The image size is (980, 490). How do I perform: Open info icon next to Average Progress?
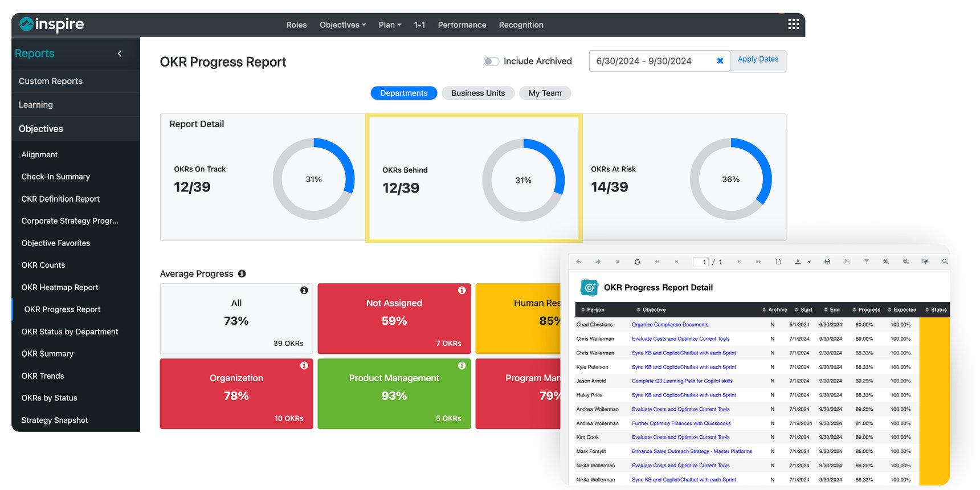click(x=242, y=273)
